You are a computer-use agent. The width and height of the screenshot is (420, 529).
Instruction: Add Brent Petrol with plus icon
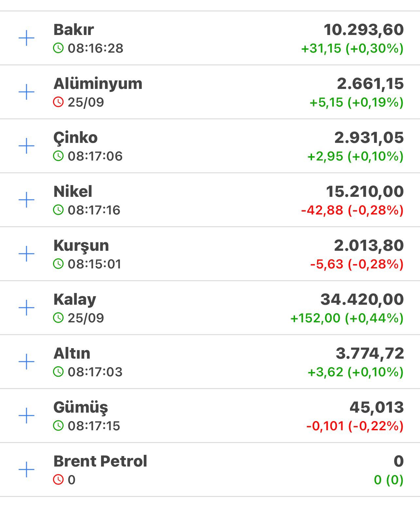pos(26,469)
